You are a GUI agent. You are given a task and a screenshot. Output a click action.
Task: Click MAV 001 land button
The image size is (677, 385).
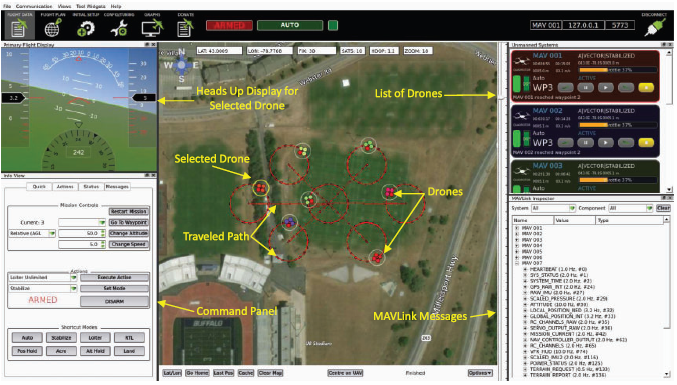(x=626, y=88)
